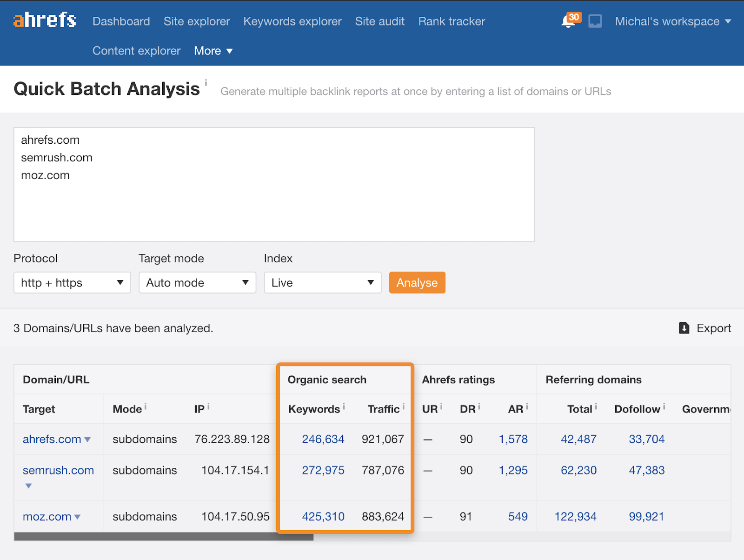Screen dimensions: 744x560
Task: Expand the semrush.com row dropdown arrow
Action: [29, 486]
